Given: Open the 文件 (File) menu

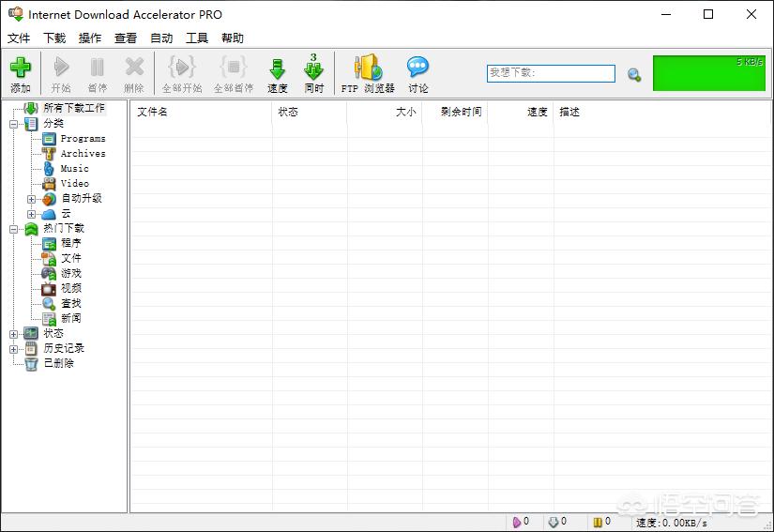Looking at the screenshot, I should (19, 38).
